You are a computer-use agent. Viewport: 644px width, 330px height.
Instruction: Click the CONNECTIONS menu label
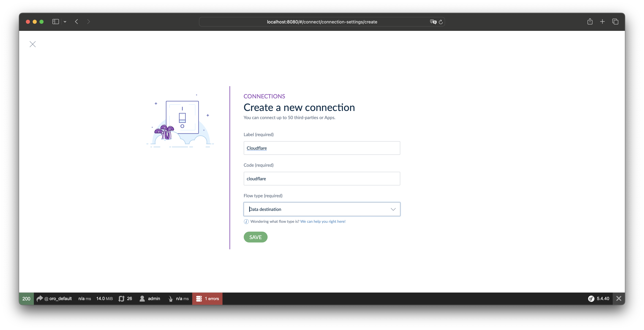(265, 96)
